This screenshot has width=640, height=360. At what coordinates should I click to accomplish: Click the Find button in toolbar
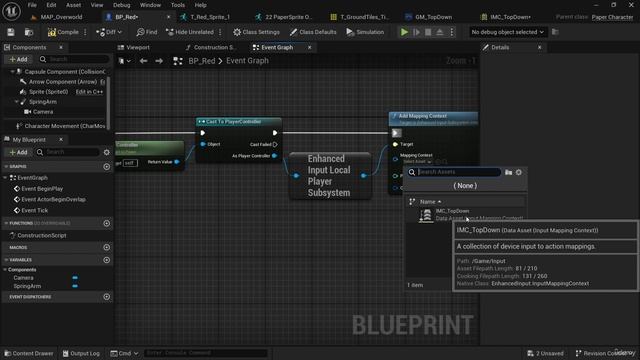point(147,32)
